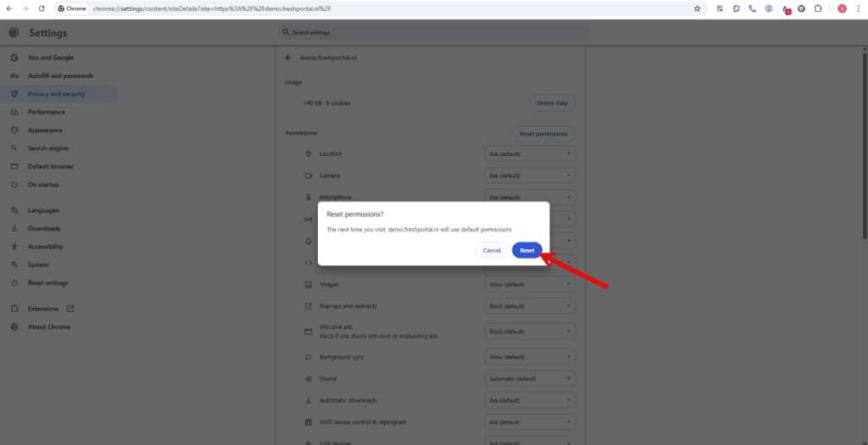Click the Settings page title
868x445 pixels.
point(47,33)
